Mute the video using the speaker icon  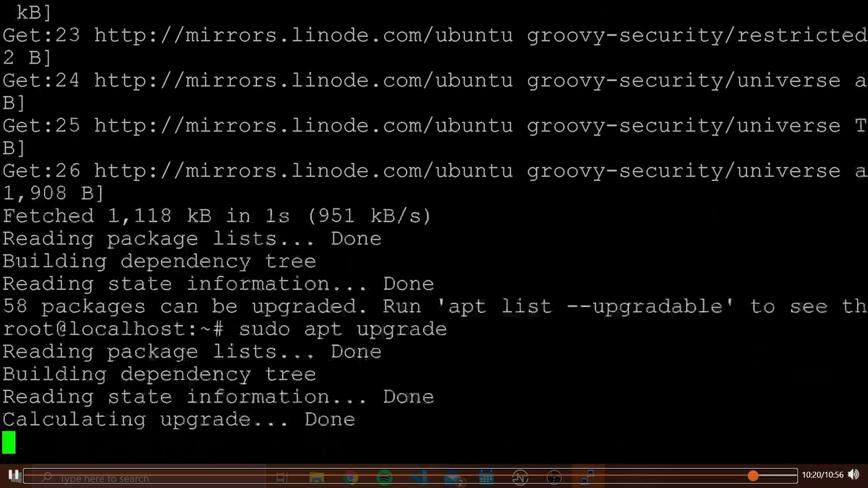click(853, 474)
